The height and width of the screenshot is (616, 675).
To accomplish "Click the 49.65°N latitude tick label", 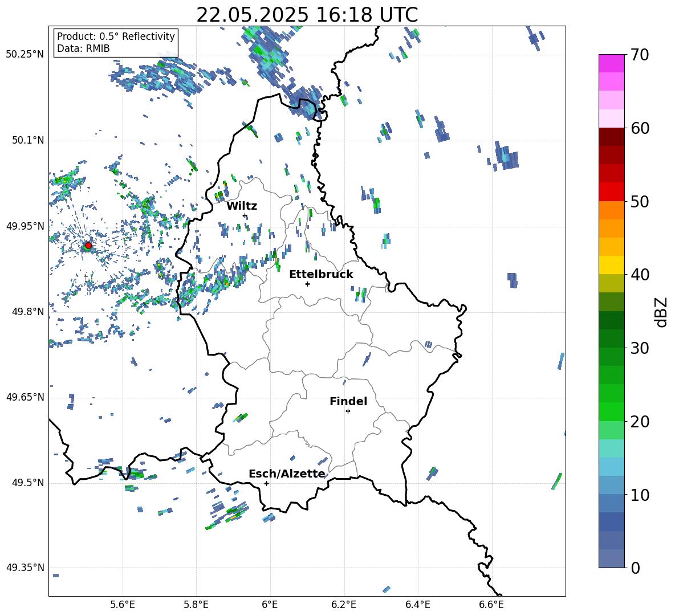I will 25,397.
